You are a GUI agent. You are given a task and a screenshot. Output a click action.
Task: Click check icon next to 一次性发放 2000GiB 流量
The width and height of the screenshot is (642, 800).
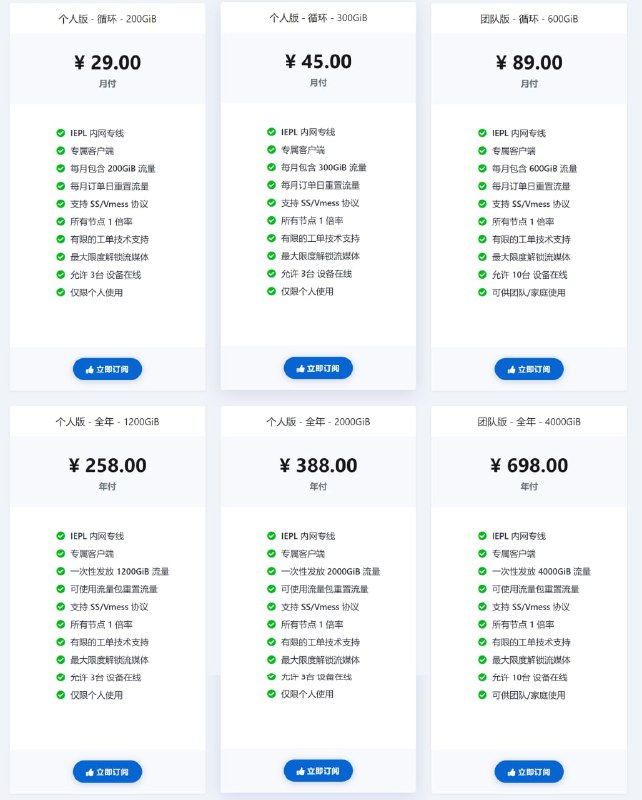tap(271, 571)
